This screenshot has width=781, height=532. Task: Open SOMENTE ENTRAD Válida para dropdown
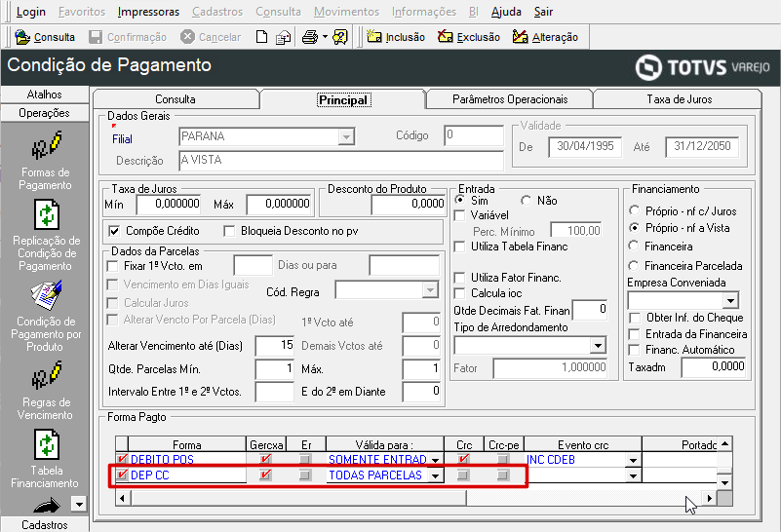pyautogui.click(x=435, y=460)
